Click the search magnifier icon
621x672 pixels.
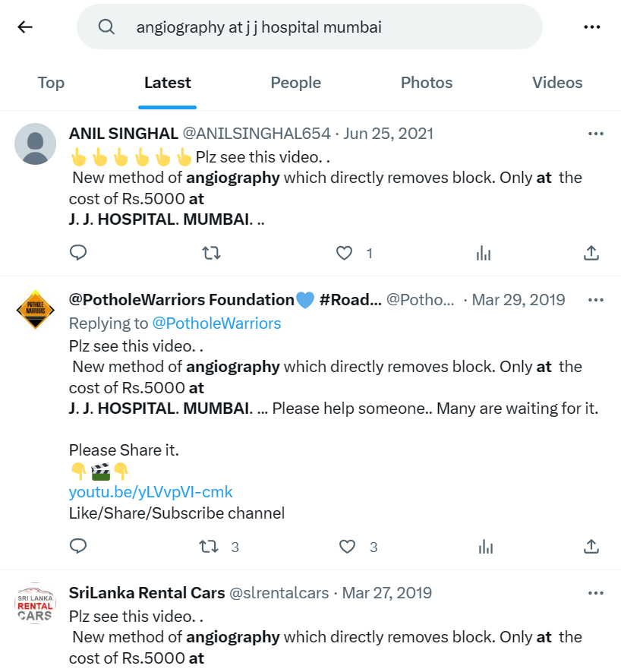106,27
